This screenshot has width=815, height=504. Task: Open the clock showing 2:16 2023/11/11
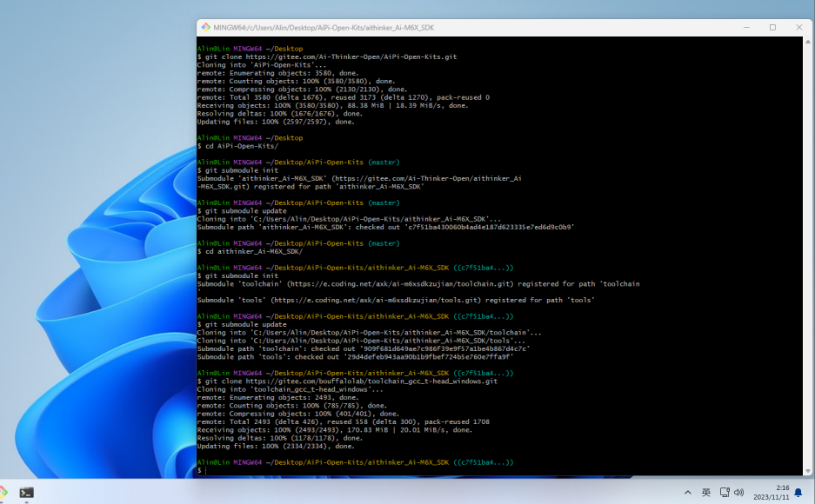(772, 492)
